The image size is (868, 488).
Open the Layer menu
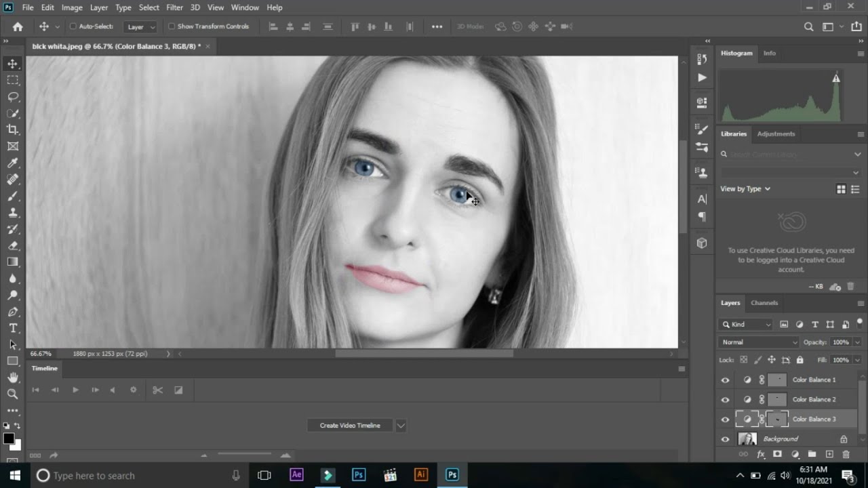(x=99, y=7)
